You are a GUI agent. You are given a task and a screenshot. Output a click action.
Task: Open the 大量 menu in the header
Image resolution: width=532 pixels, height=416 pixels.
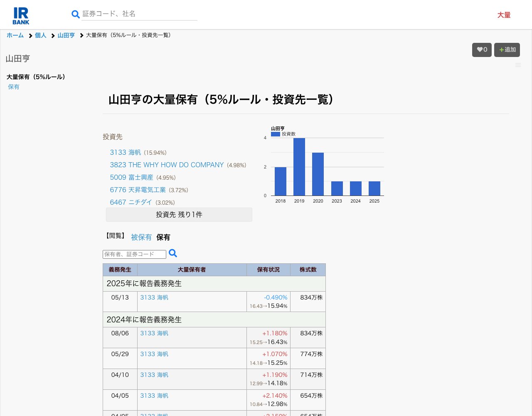pyautogui.click(x=504, y=15)
